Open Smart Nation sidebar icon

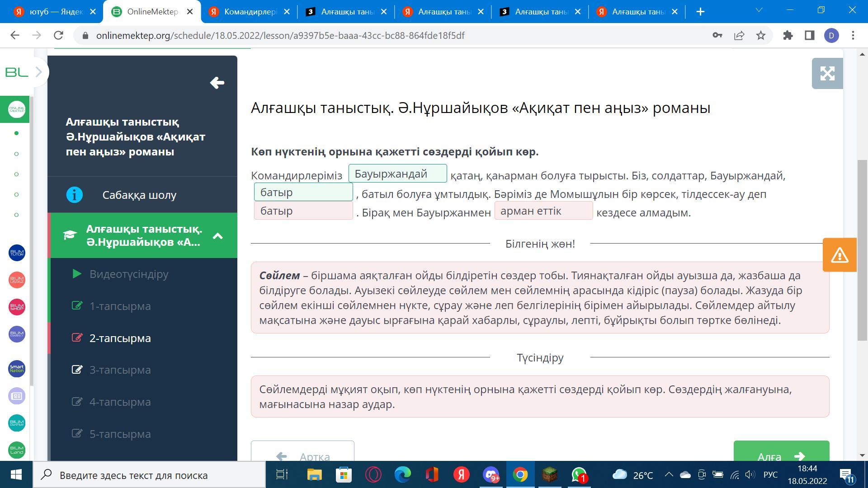coord(17,369)
